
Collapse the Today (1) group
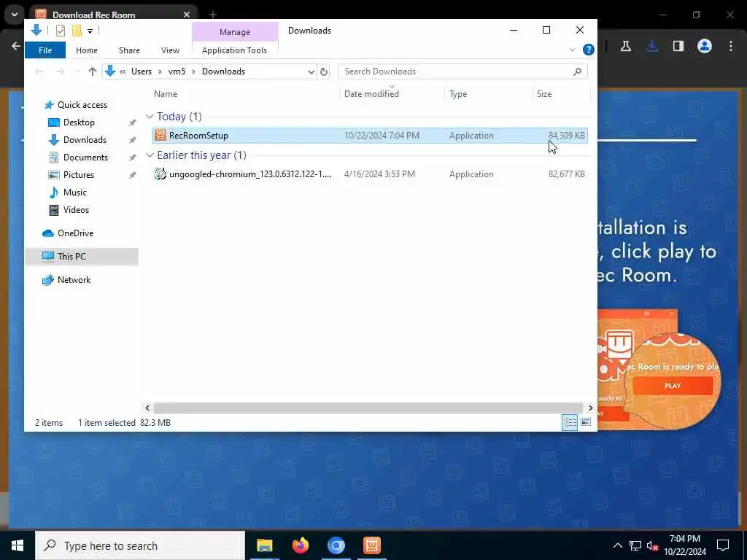(x=150, y=117)
